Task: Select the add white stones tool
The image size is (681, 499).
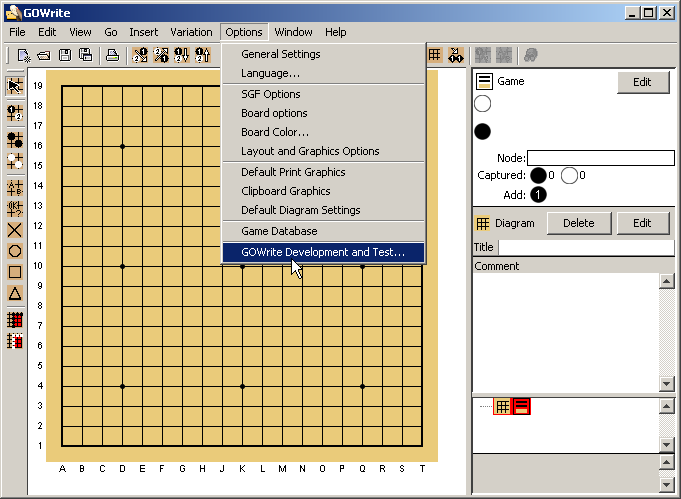Action: coord(15,162)
